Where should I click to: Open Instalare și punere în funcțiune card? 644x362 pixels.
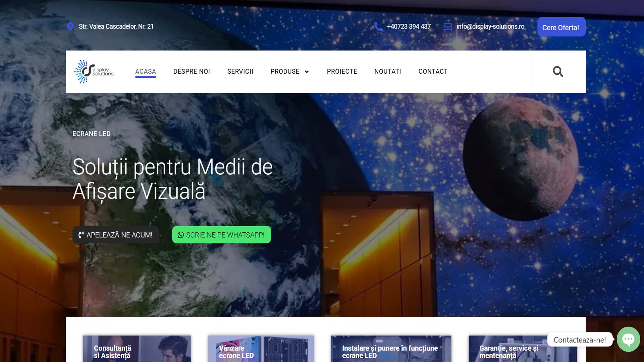click(391, 349)
